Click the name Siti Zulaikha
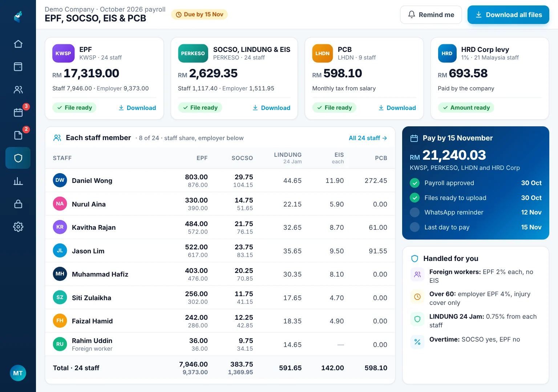Image resolution: width=558 pixels, height=392 pixels. (92, 298)
